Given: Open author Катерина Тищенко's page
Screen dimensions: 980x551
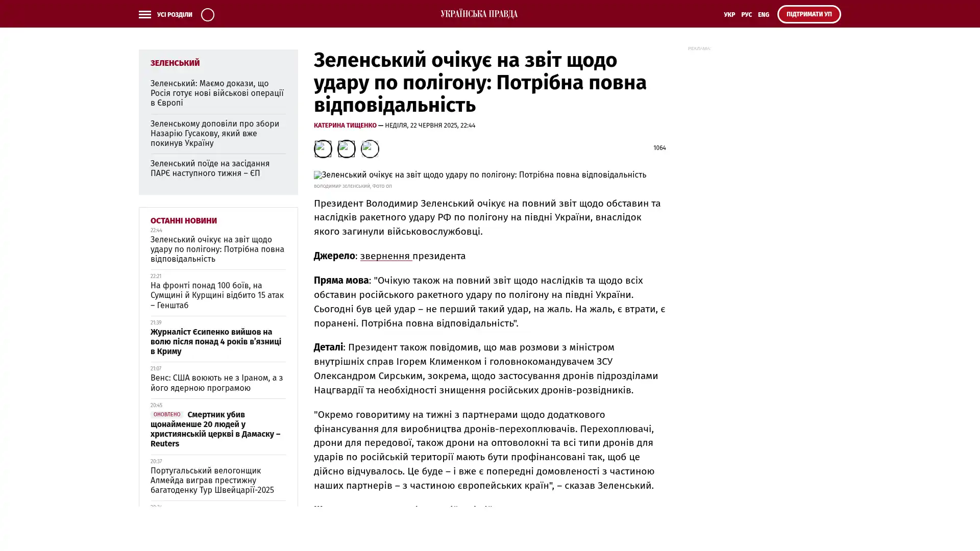Looking at the screenshot, I should coord(345,126).
